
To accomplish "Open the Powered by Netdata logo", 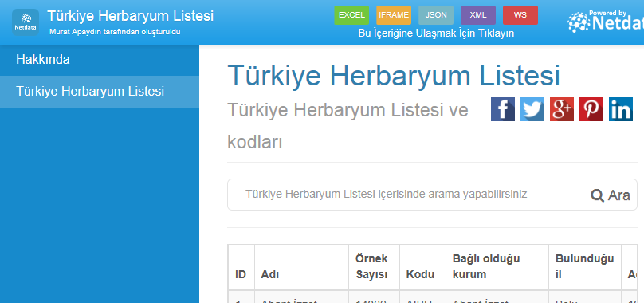I will [x=606, y=22].
